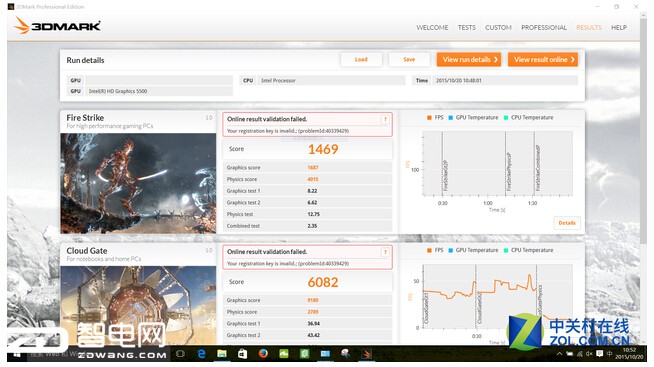Open File Explorer from the taskbar
This screenshot has width=654, height=367.
(x=222, y=354)
